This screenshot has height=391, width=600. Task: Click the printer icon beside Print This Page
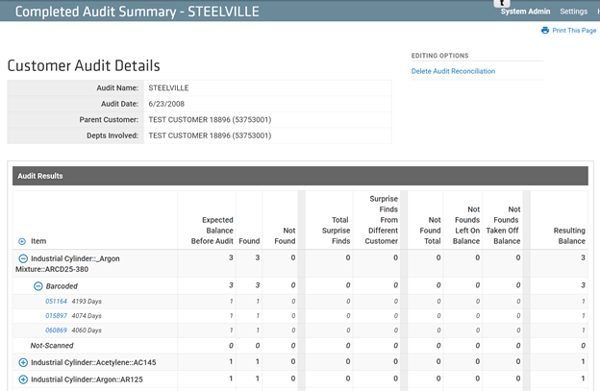pyautogui.click(x=545, y=30)
